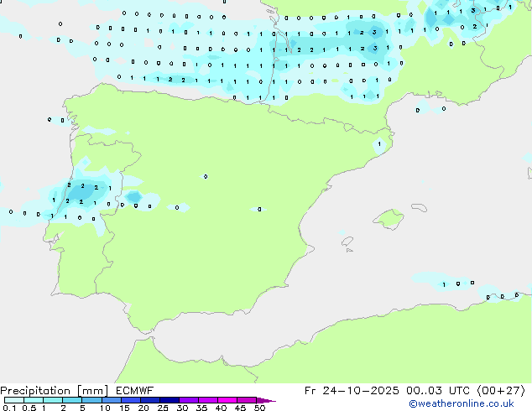
Task: Click the Menorca island outline
Action: click(420, 207)
